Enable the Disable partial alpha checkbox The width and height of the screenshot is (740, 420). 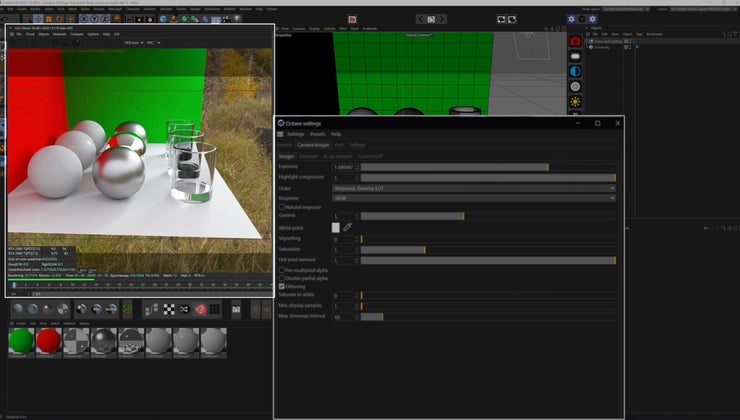pyautogui.click(x=282, y=278)
